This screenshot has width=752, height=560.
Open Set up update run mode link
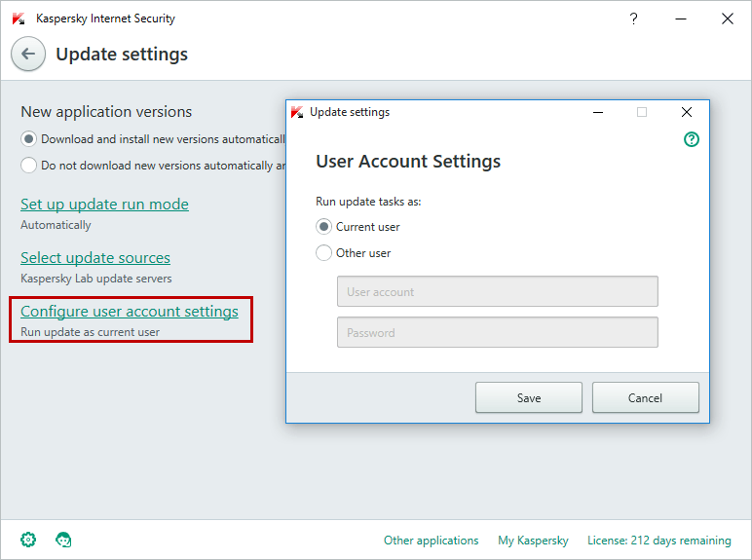[x=104, y=205]
